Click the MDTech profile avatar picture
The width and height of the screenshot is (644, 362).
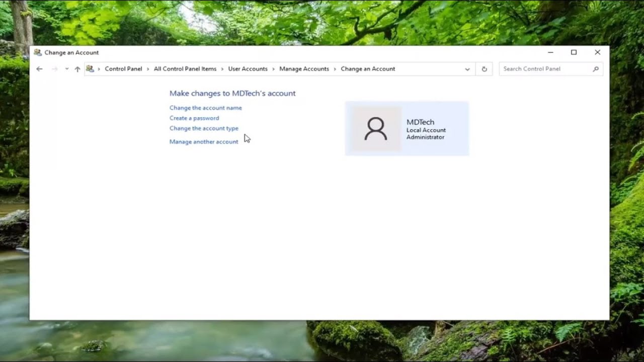tap(376, 129)
